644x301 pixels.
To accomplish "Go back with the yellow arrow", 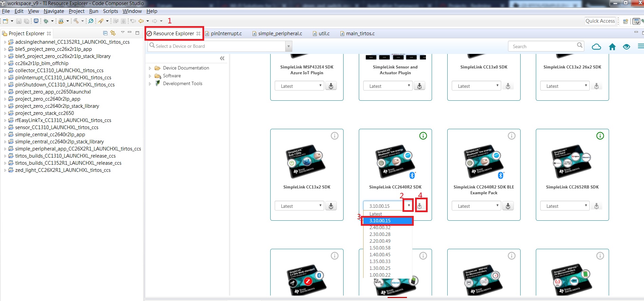I will coord(141,21).
